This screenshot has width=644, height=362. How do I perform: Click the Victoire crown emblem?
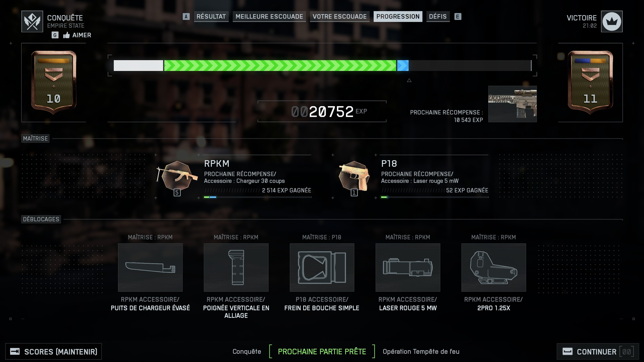(x=612, y=21)
